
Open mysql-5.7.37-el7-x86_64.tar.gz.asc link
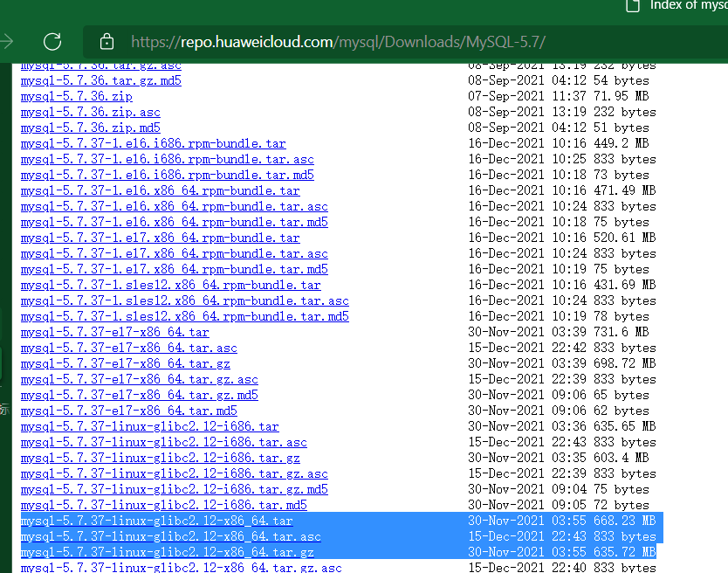[x=140, y=379]
